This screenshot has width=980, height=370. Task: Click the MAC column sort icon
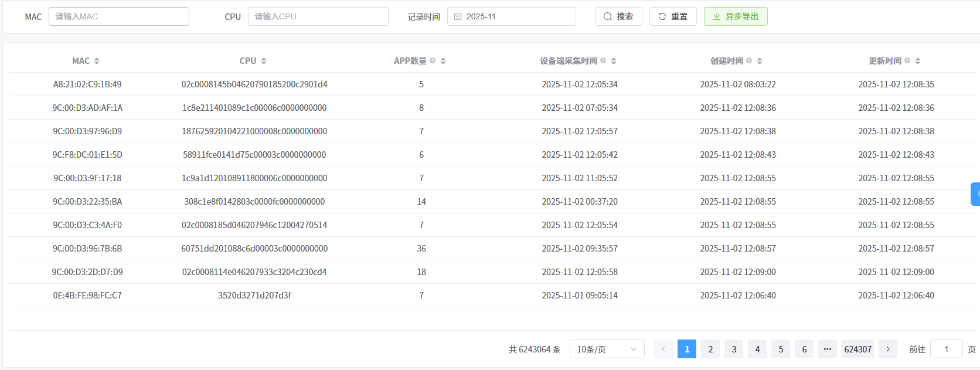click(x=97, y=61)
